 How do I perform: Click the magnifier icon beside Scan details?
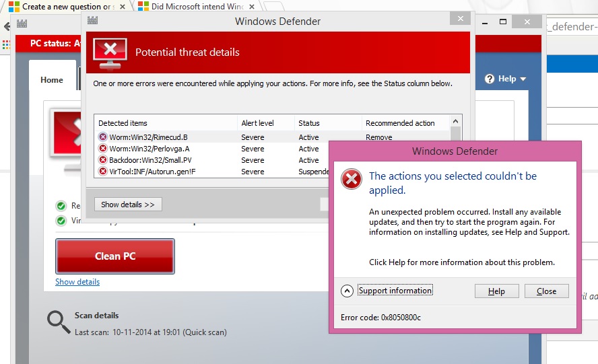[x=59, y=322]
